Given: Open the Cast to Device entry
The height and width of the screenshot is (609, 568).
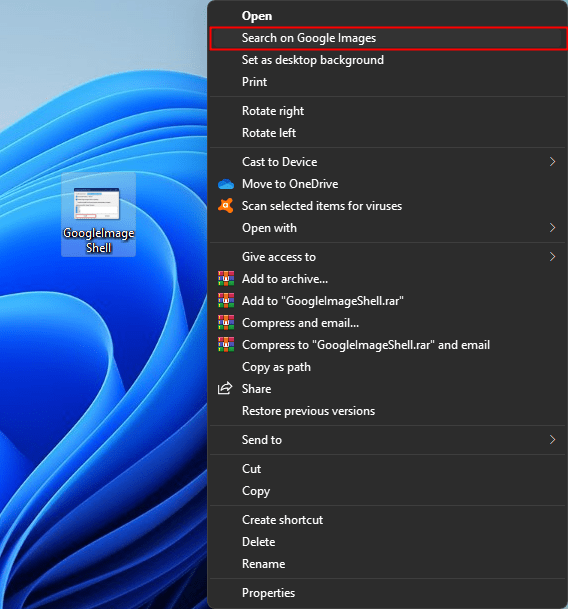Looking at the screenshot, I should point(387,162).
